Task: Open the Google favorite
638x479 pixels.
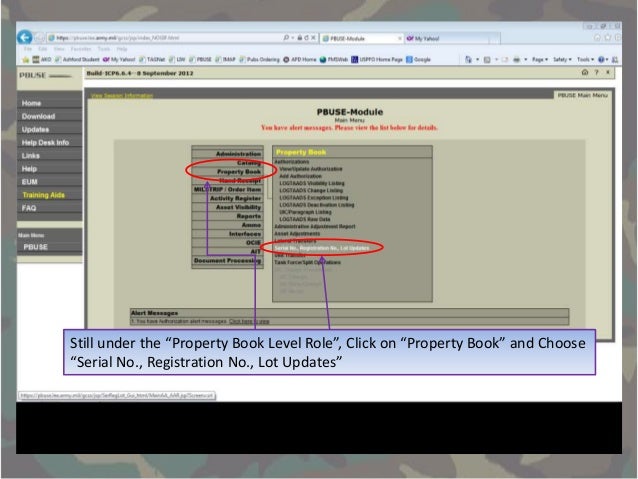Action: [418, 59]
